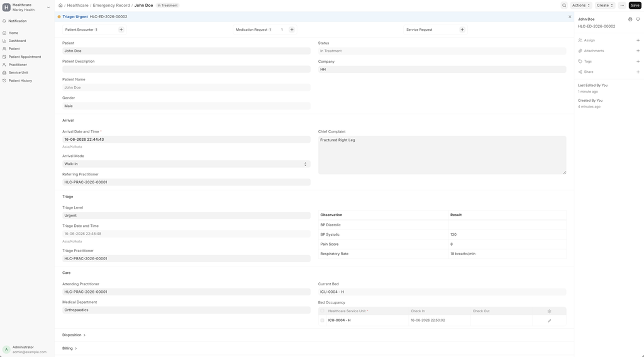Open the Patient Encounter connection link
Screen dimensions: 644x357
(79, 30)
